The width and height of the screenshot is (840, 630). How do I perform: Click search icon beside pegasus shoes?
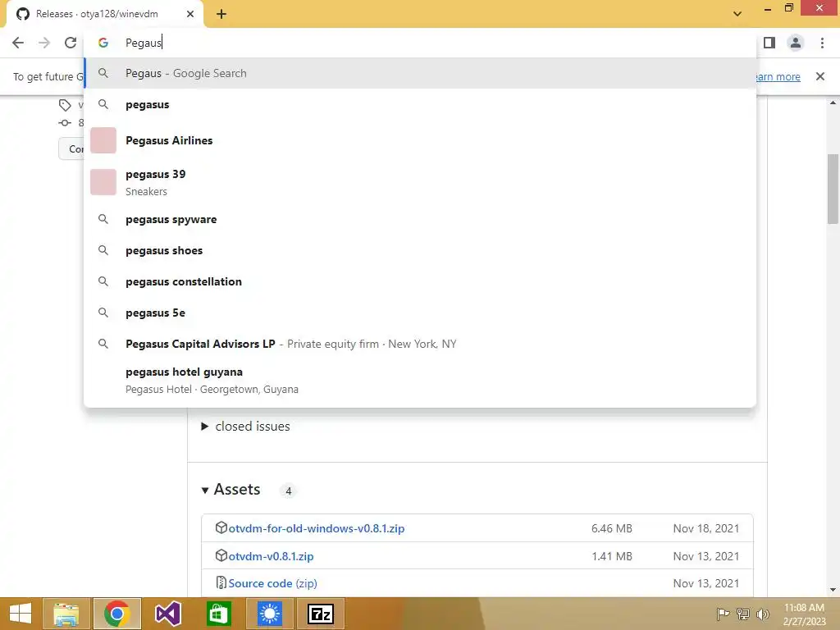tap(103, 250)
